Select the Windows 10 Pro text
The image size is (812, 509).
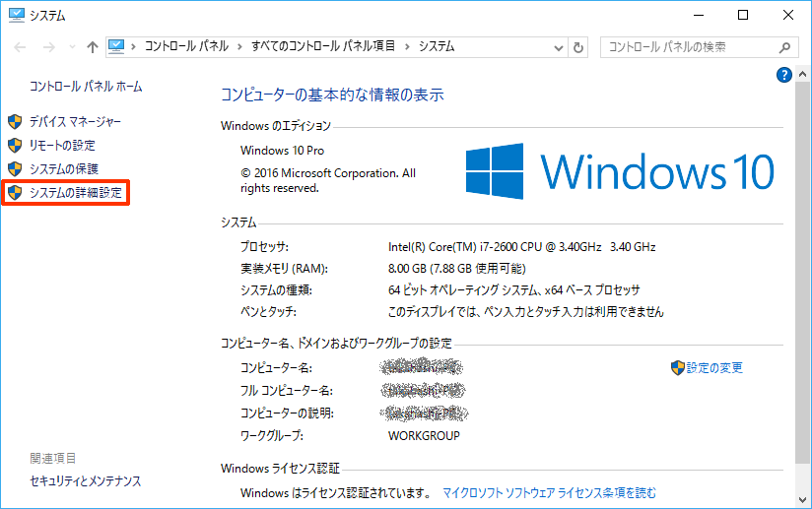(x=282, y=151)
